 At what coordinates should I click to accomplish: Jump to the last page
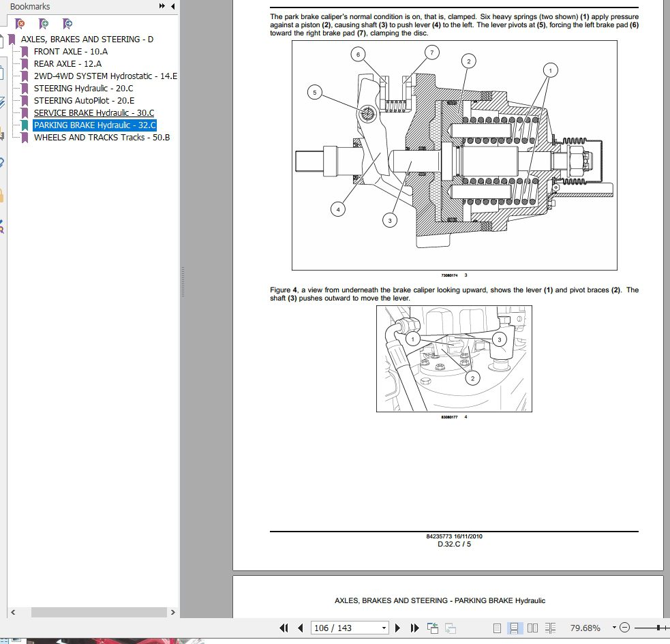coord(414,628)
